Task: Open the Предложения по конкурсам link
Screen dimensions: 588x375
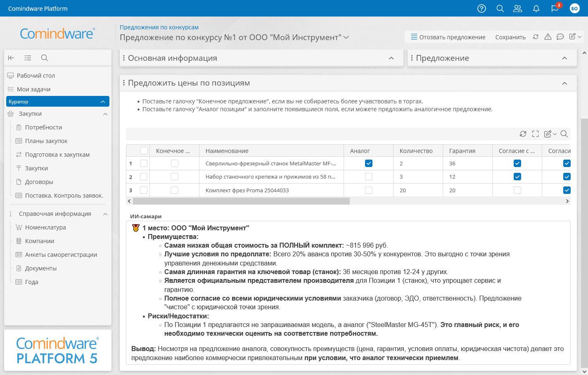Action: click(x=159, y=27)
